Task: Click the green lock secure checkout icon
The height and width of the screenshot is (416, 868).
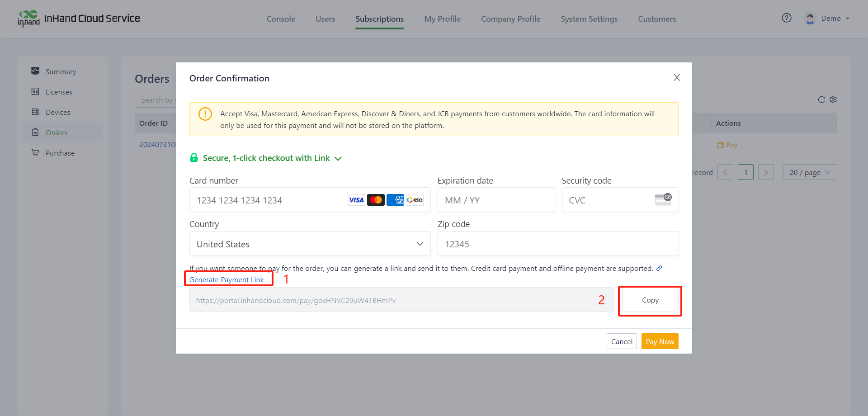Action: [194, 158]
